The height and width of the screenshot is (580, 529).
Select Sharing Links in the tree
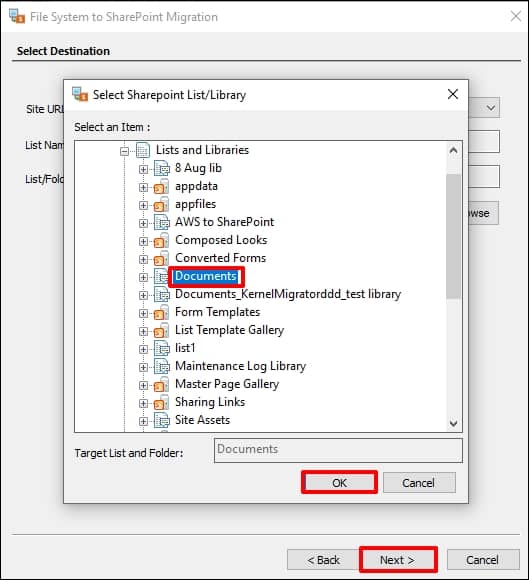[x=210, y=402]
